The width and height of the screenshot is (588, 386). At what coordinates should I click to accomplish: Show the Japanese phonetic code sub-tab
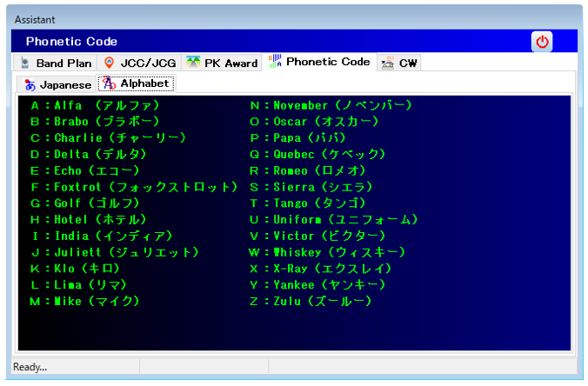pyautogui.click(x=57, y=85)
